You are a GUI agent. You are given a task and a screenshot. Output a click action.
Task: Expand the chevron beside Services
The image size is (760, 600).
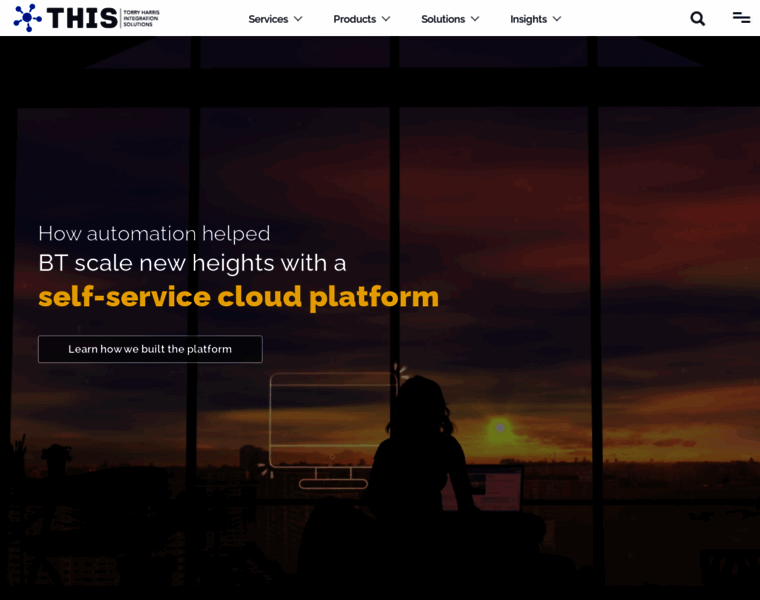pos(298,19)
